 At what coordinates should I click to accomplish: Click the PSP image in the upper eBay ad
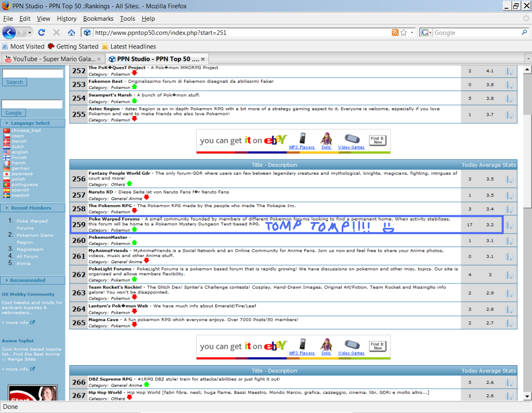point(352,138)
